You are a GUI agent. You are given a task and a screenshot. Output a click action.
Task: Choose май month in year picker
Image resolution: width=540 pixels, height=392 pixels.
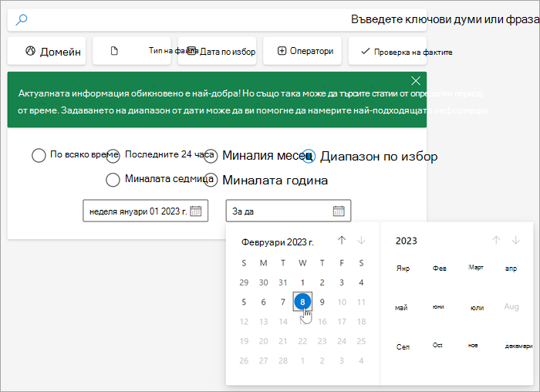(x=401, y=308)
